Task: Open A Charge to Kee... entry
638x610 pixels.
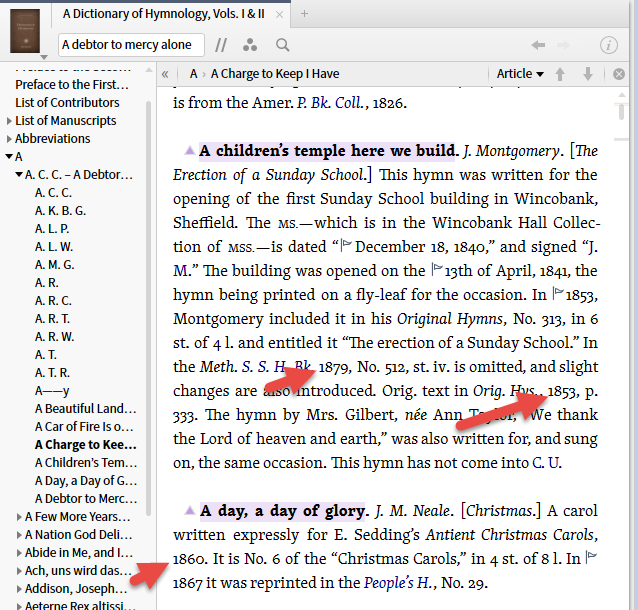Action: [x=85, y=444]
